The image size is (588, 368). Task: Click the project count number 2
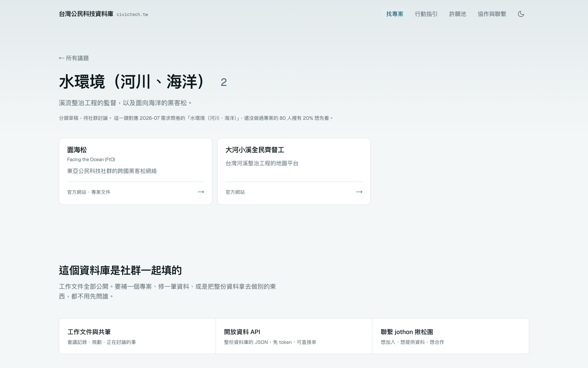(x=224, y=82)
